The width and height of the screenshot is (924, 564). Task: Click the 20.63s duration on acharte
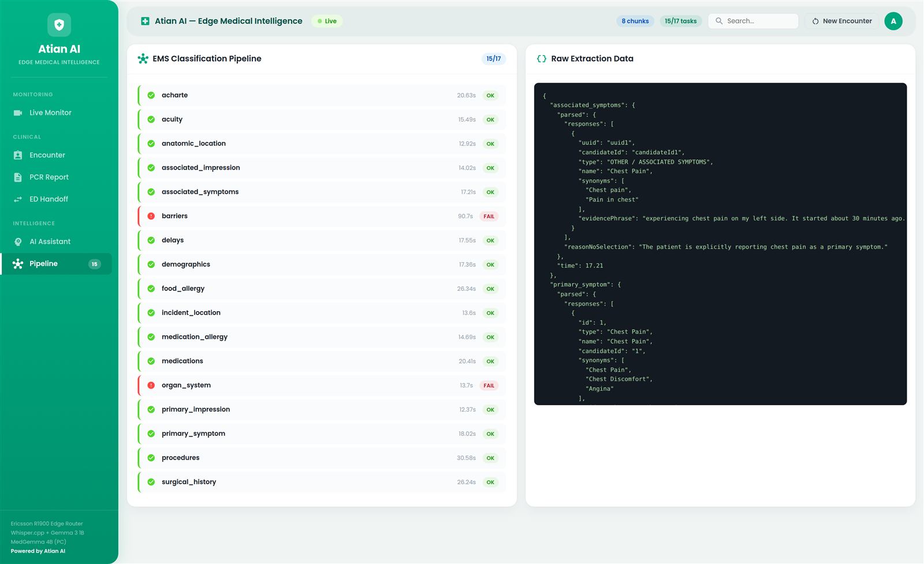pyautogui.click(x=466, y=95)
